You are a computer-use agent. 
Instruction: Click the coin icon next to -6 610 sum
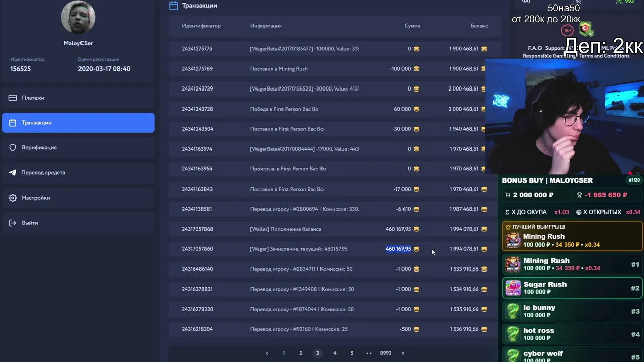(416, 209)
